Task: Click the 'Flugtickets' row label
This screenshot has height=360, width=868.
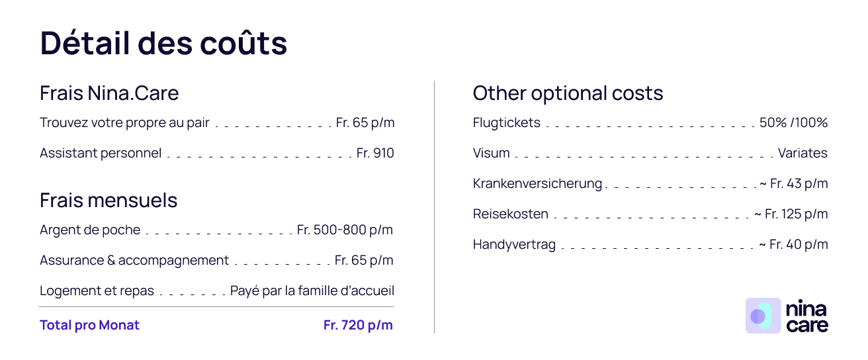Action: (x=506, y=123)
